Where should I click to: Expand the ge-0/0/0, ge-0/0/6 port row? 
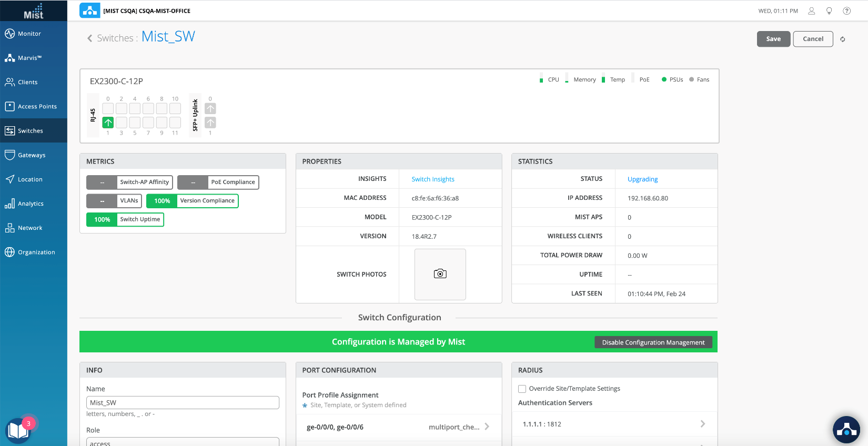[487, 427]
